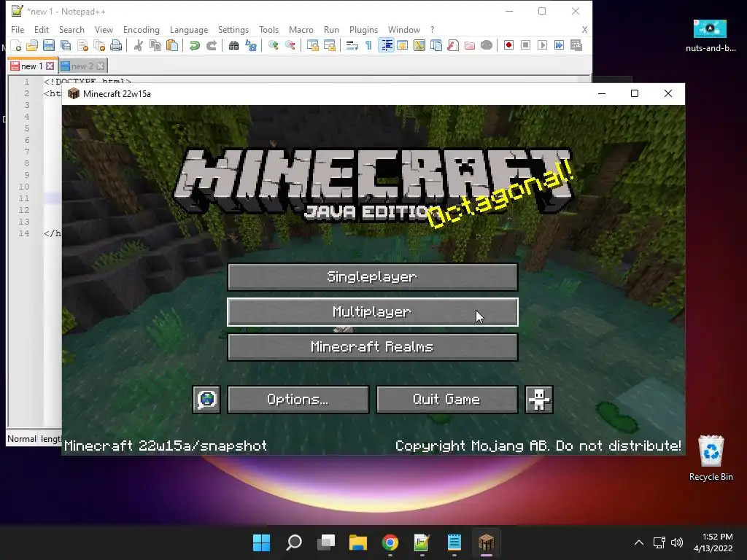This screenshot has height=560, width=747.
Task: Run macro multiple times icon
Action: [559, 45]
